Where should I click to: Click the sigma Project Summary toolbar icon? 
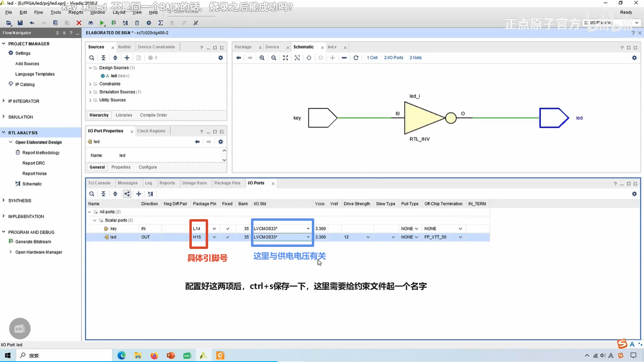[x=160, y=23]
